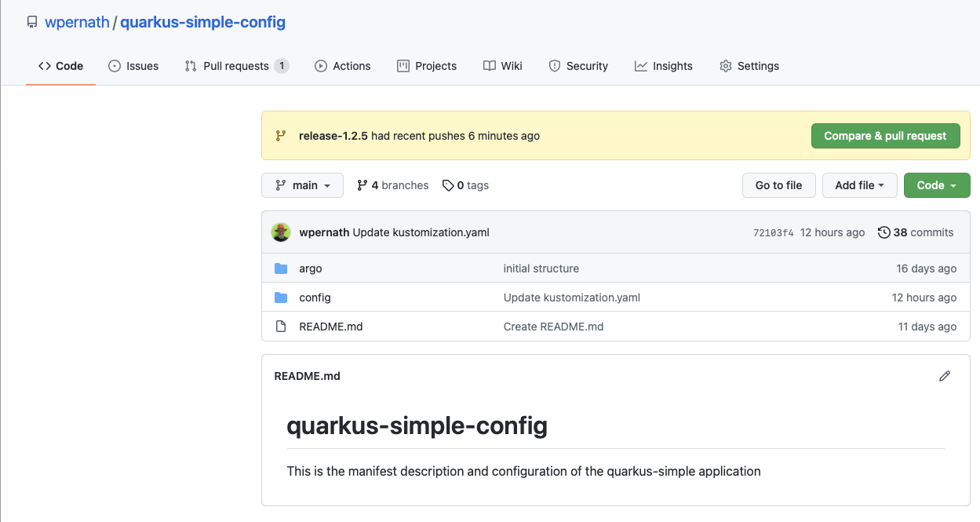Click the Compare & pull request button
Screen dimensions: 980x522
[x=885, y=136]
